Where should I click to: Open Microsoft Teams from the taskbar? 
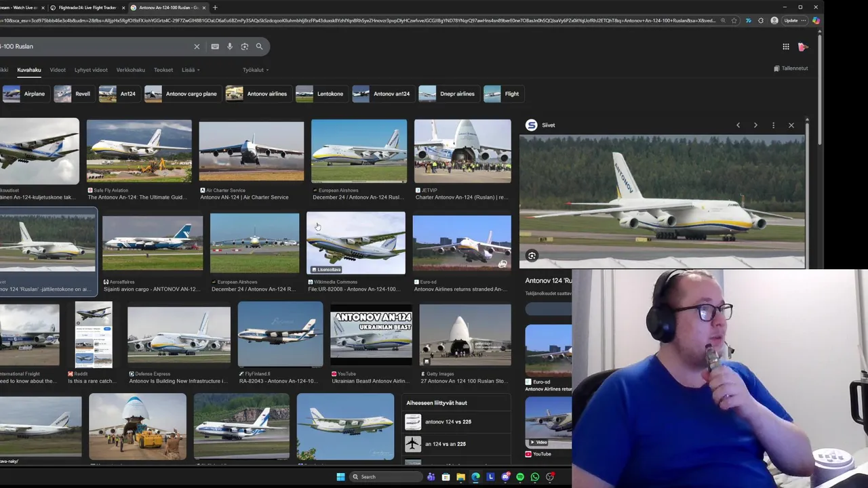[431, 477]
